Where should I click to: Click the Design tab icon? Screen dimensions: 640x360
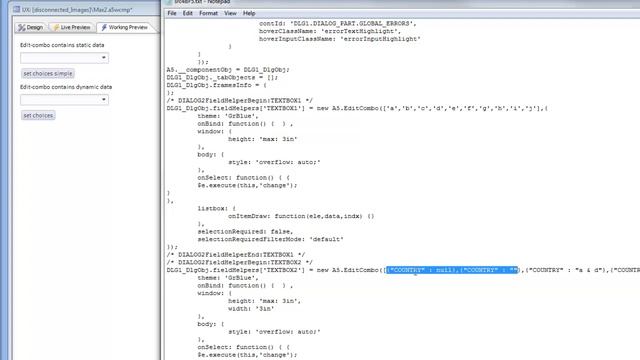coord(22,27)
